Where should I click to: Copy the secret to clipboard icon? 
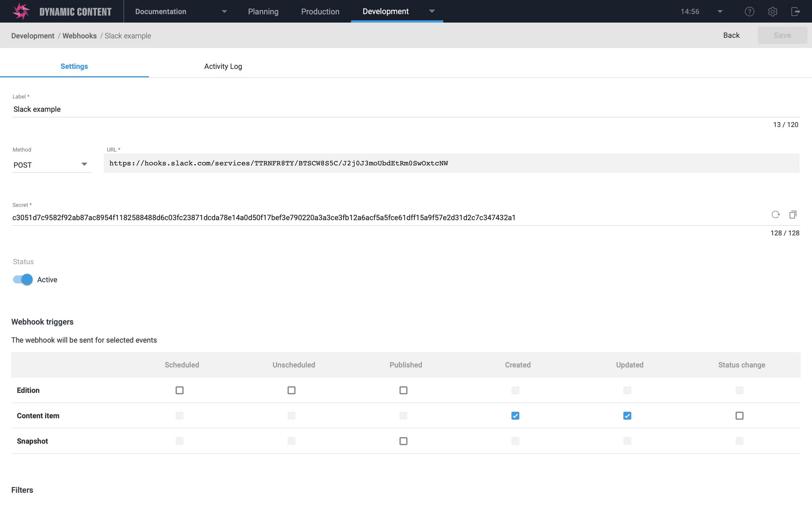(x=793, y=214)
